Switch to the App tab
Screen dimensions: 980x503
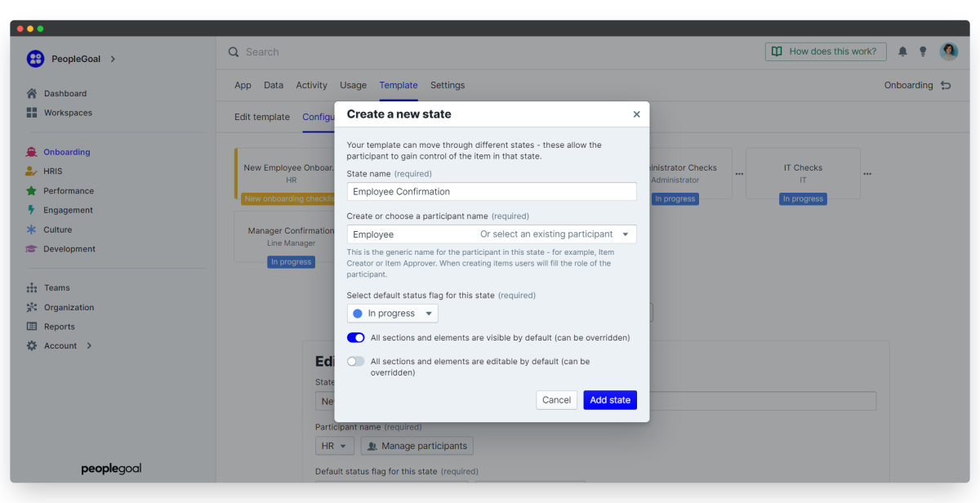[243, 85]
